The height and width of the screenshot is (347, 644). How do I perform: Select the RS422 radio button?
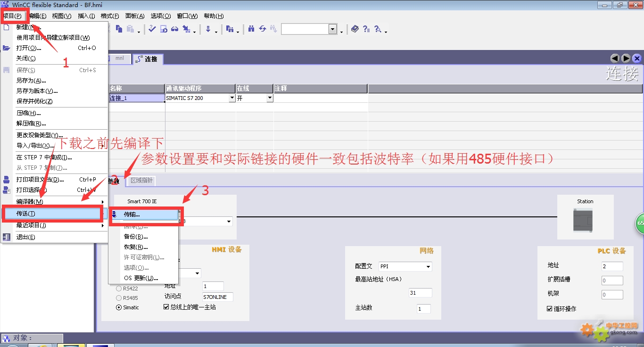tap(119, 289)
